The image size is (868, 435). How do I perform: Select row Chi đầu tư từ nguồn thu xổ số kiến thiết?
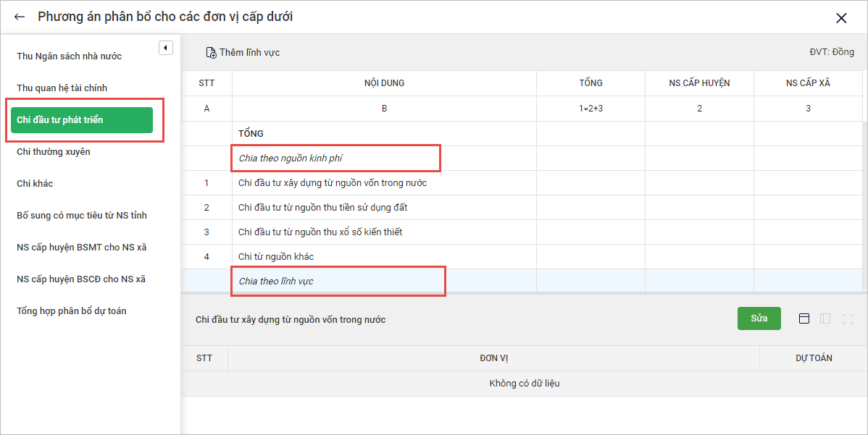click(320, 232)
